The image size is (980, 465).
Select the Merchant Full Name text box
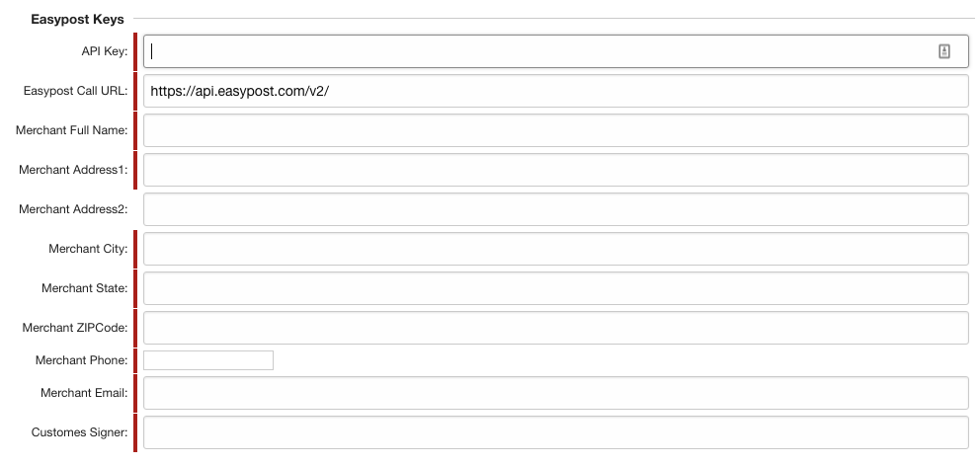point(555,130)
